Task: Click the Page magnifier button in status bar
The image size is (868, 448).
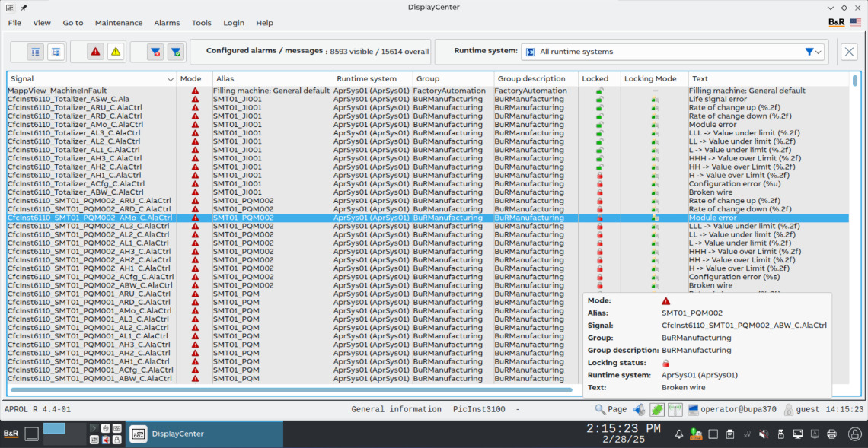Action: pyautogui.click(x=611, y=409)
